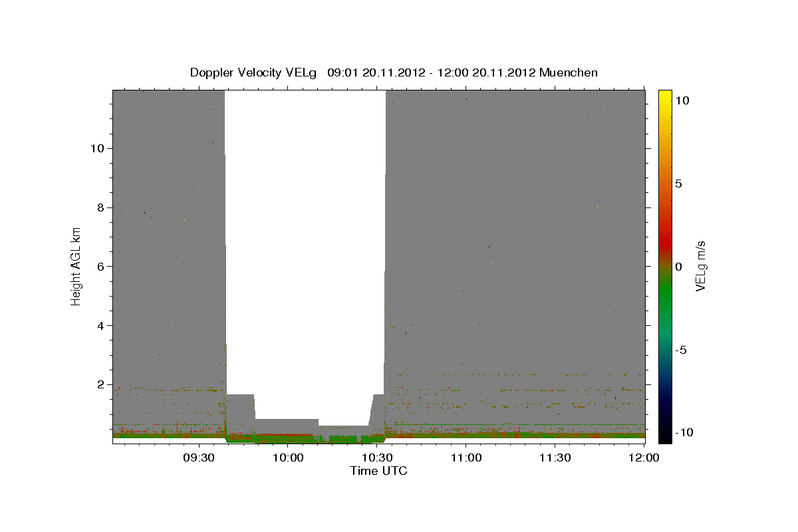Screen dimensions: 798x532
Task: Click the height tick label 4
Action: pyautogui.click(x=99, y=325)
